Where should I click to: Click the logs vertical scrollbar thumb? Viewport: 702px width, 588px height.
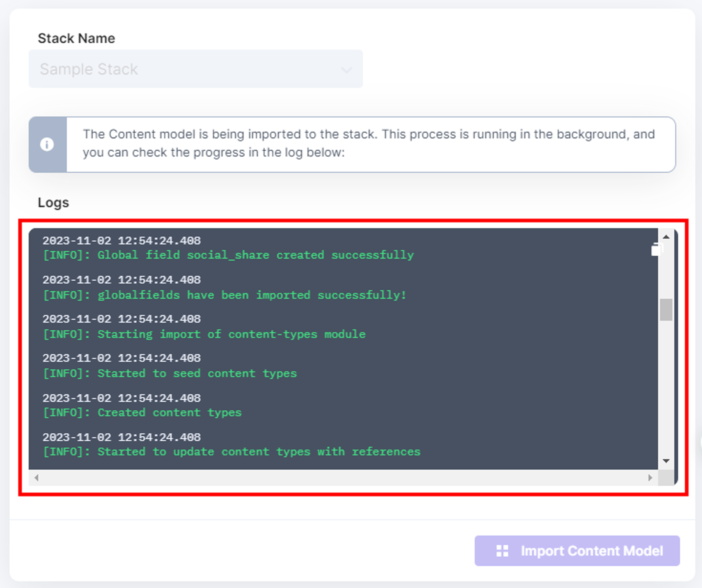(666, 310)
